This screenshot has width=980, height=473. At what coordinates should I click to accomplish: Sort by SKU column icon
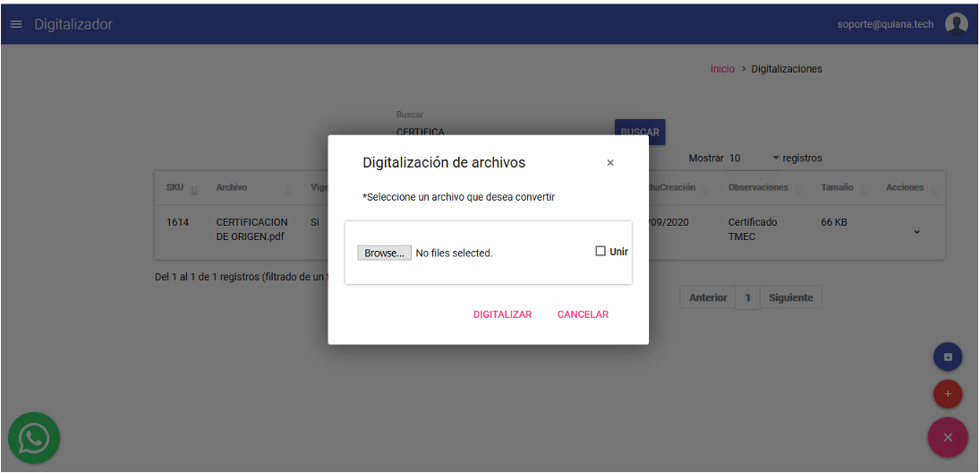coord(193,190)
